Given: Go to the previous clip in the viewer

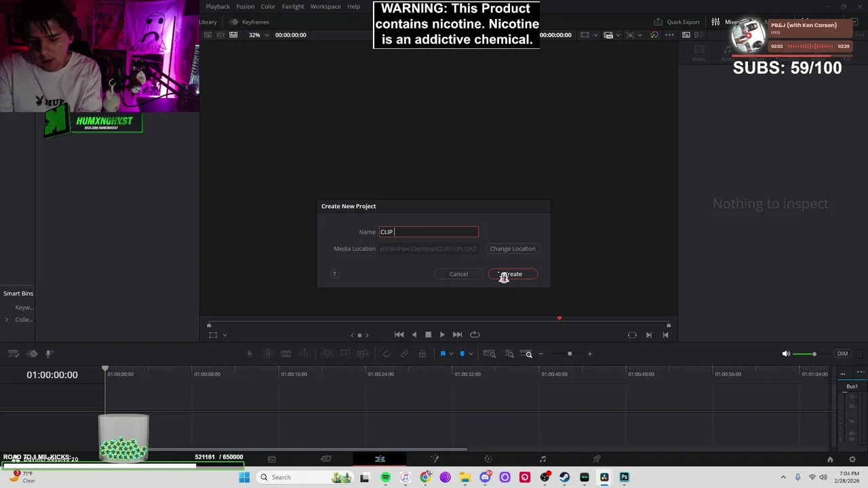Looking at the screenshot, I should [x=665, y=335].
